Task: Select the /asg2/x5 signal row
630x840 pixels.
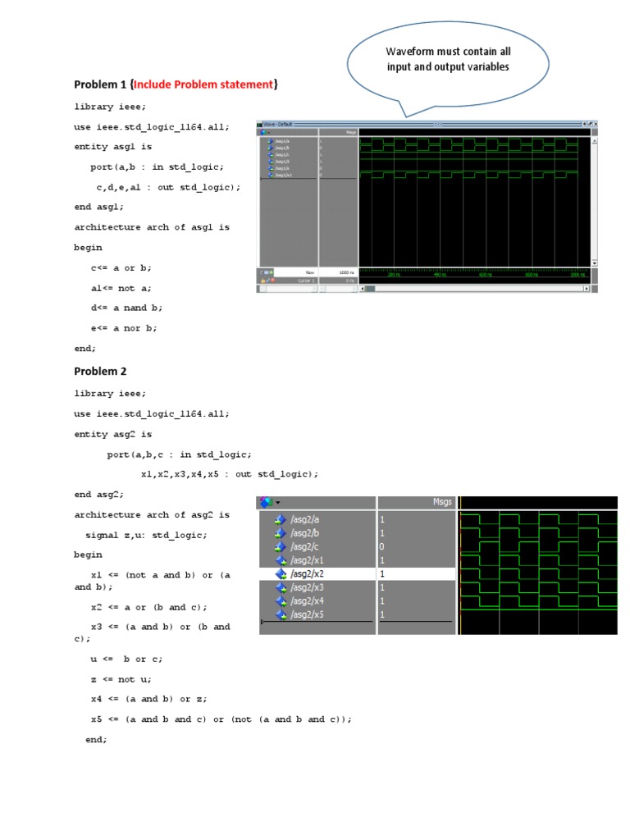Action: click(317, 614)
